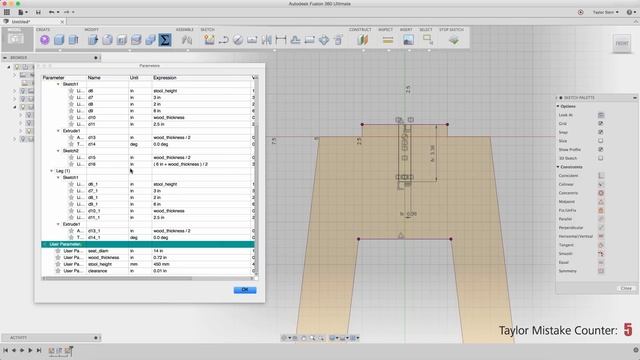Collapse the Extrude1 group containing d13_1
The image size is (640, 360).
58,224
